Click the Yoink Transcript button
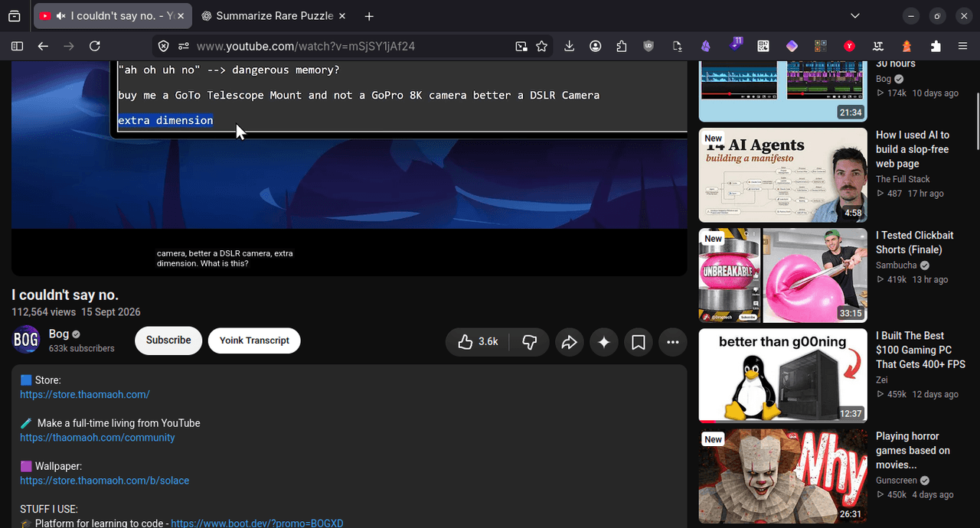Image resolution: width=980 pixels, height=528 pixels. coord(254,341)
